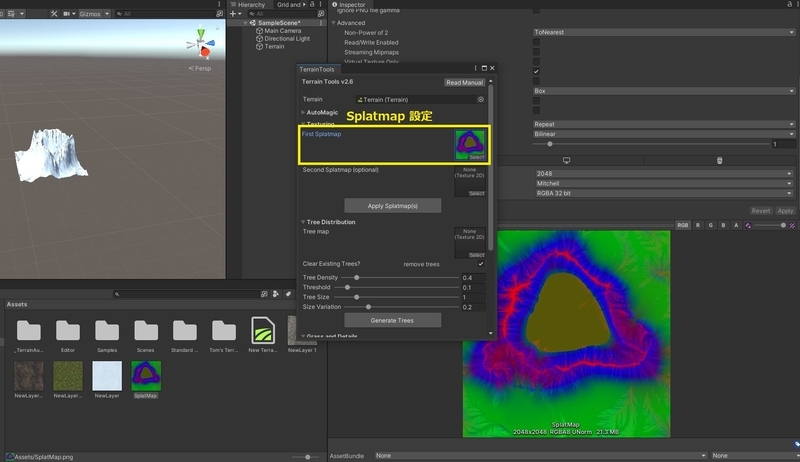Open the Mitchell resize algorithm dropdown
The height and width of the screenshot is (462, 800).
(x=664, y=183)
